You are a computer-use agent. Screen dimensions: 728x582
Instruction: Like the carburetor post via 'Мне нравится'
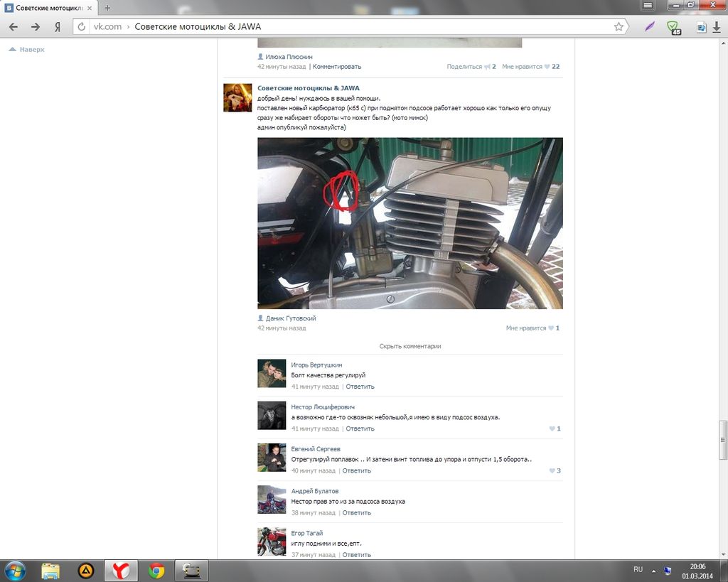pos(526,328)
